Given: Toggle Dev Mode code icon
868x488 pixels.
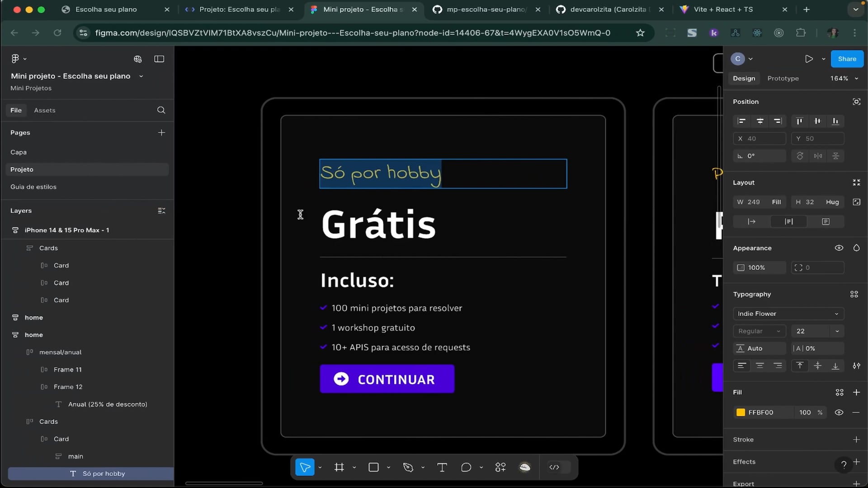Looking at the screenshot, I should click(554, 467).
